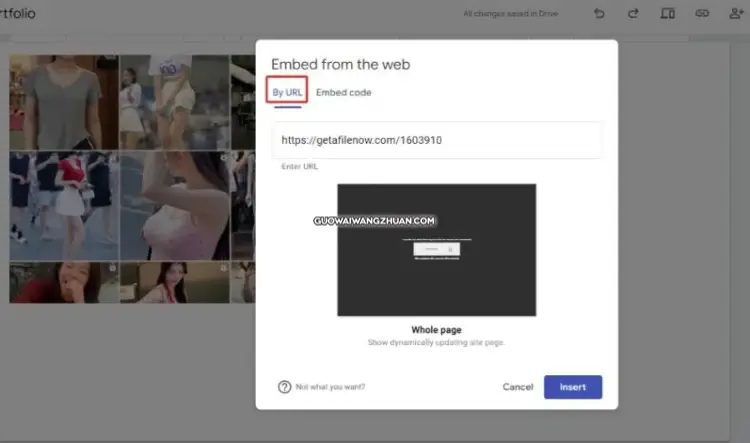750x443 pixels.
Task: Switch to the Embed code tab
Action: (x=343, y=92)
